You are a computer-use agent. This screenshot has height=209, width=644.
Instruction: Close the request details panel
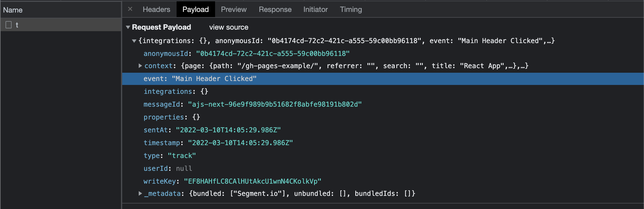(x=130, y=9)
